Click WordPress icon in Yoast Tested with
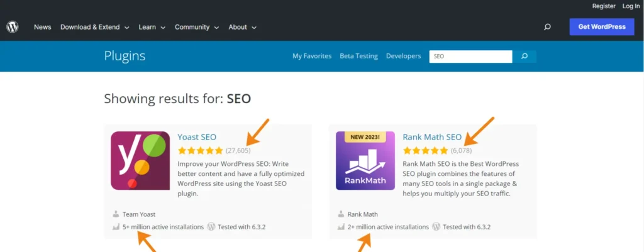The height and width of the screenshot is (252, 644). click(211, 227)
